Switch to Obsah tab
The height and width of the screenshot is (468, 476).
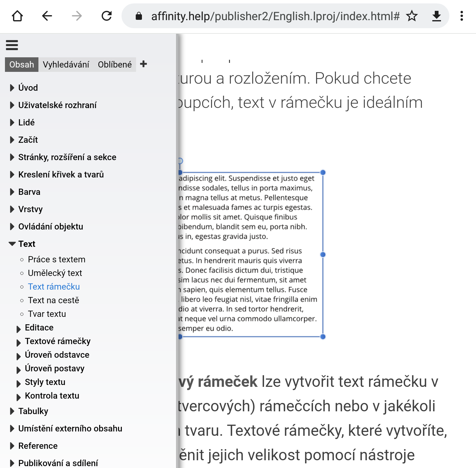tap(22, 64)
